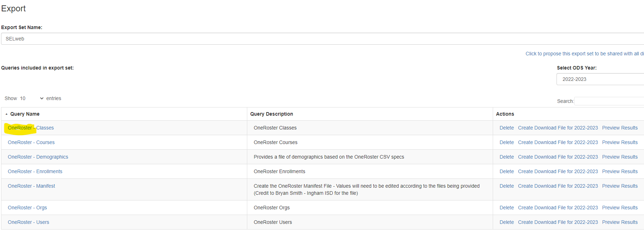This screenshot has height=237, width=644.
Task: Preview Results for OneRoster - Demographics
Action: 620,157
